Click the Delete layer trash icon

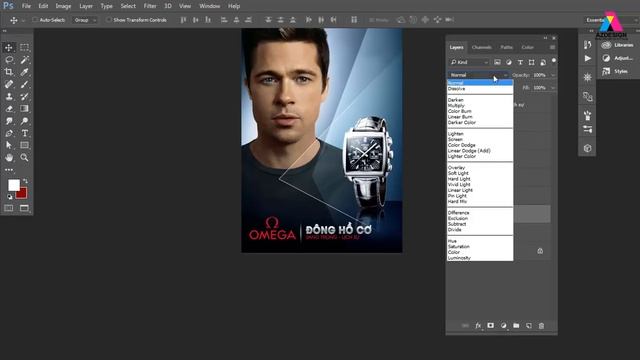coord(541,326)
